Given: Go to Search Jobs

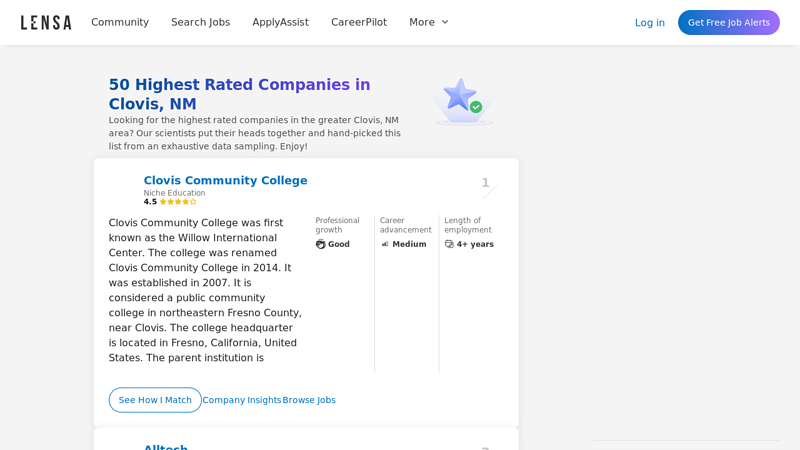Looking at the screenshot, I should pyautogui.click(x=200, y=22).
